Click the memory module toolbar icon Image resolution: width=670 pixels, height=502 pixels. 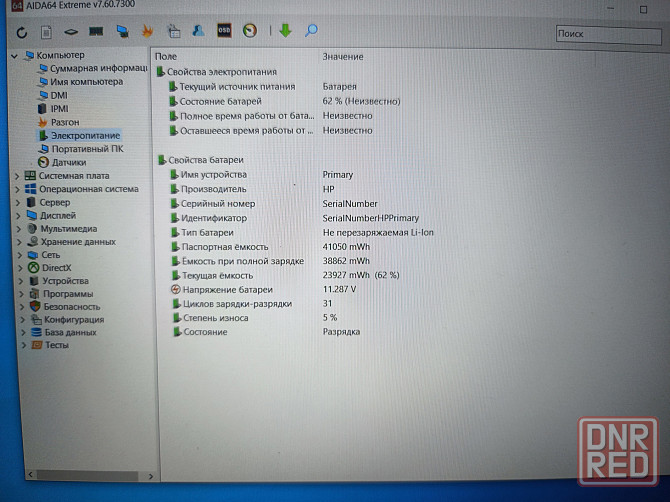click(x=96, y=31)
